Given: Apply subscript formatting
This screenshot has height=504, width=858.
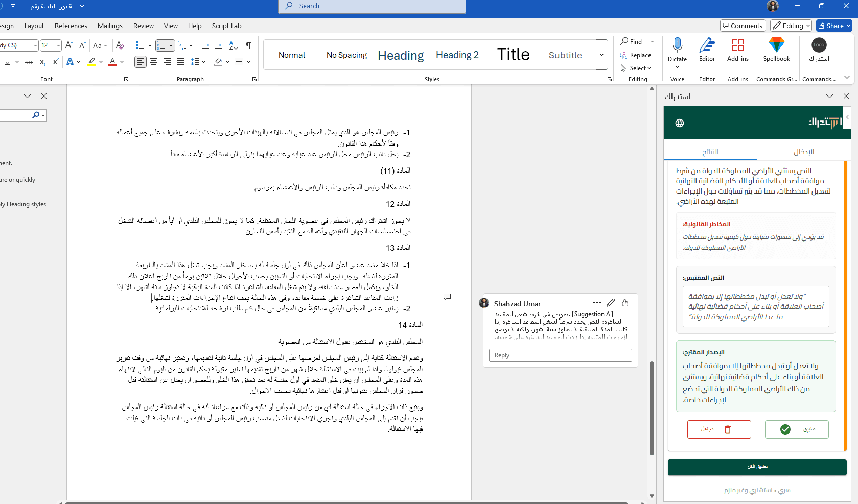Looking at the screenshot, I should 43,62.
